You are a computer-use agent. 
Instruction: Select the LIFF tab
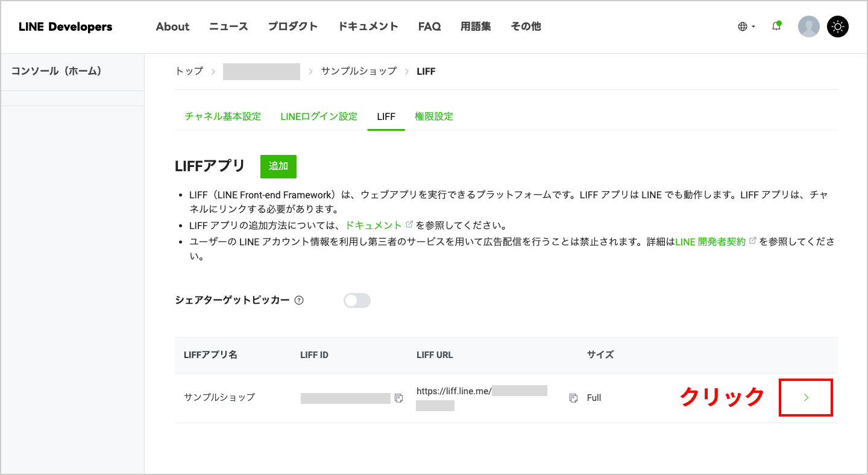(386, 116)
